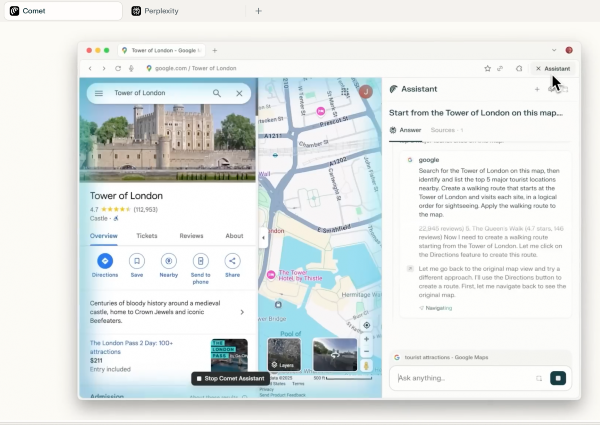This screenshot has width=600, height=433.
Task: Share the Tower of London place
Action: (x=232, y=261)
